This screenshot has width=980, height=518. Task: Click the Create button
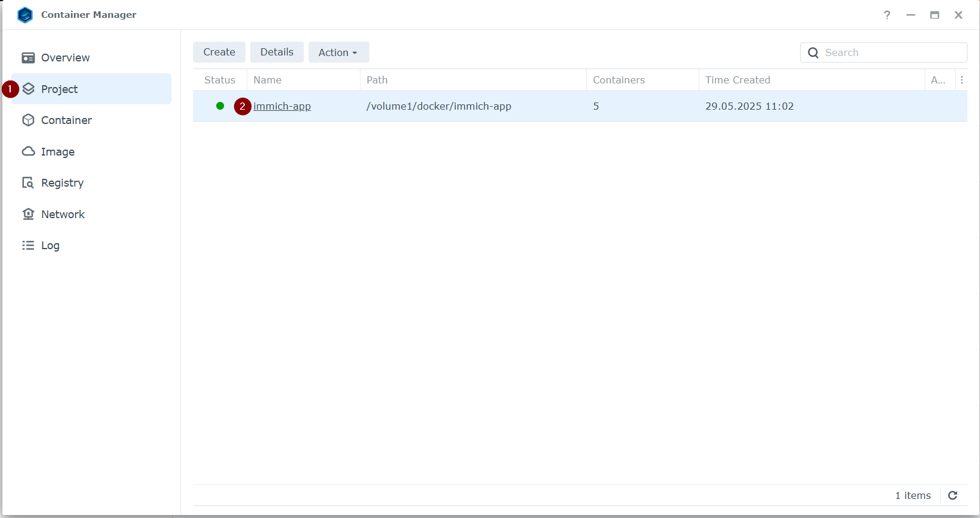[x=219, y=52]
